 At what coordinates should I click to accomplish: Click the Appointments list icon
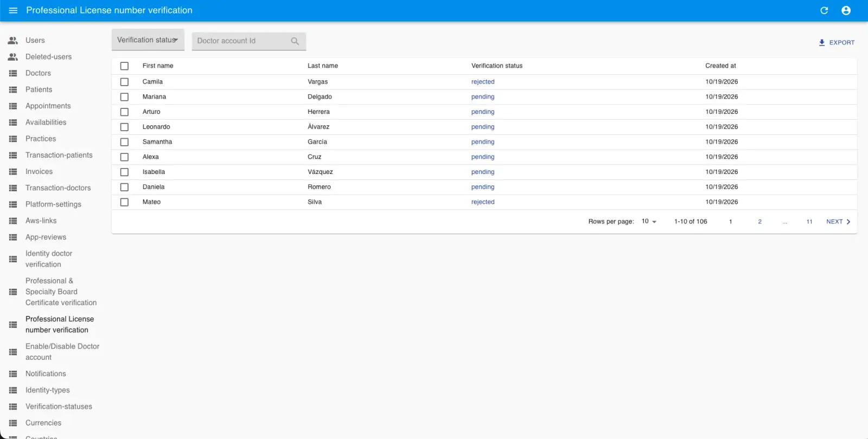pyautogui.click(x=13, y=106)
